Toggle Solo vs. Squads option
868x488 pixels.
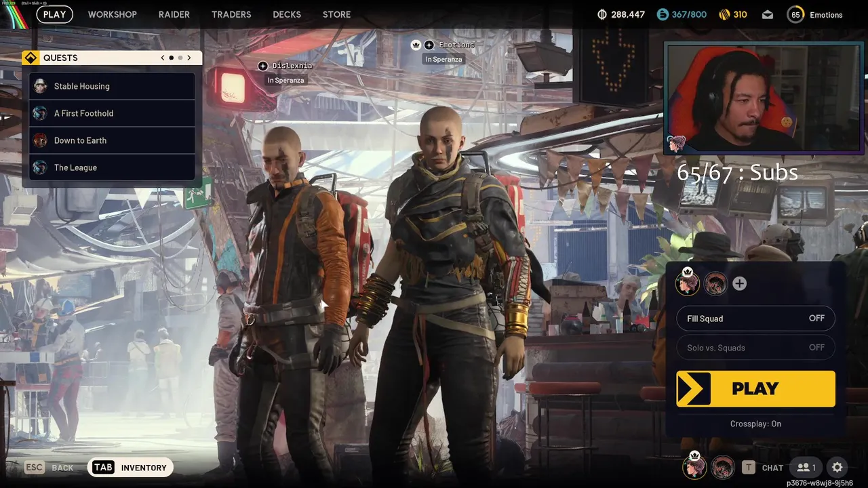tap(755, 348)
